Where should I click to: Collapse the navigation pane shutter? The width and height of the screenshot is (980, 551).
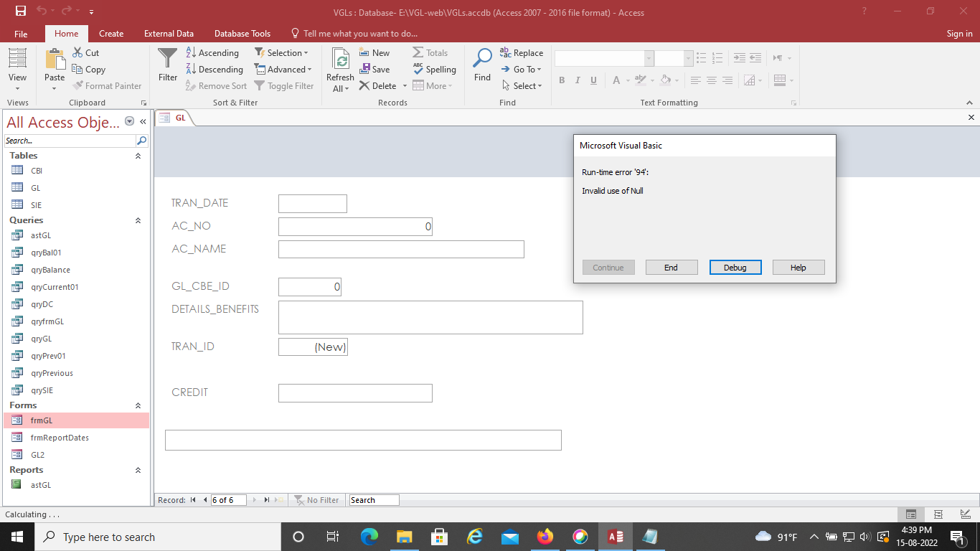pos(143,121)
